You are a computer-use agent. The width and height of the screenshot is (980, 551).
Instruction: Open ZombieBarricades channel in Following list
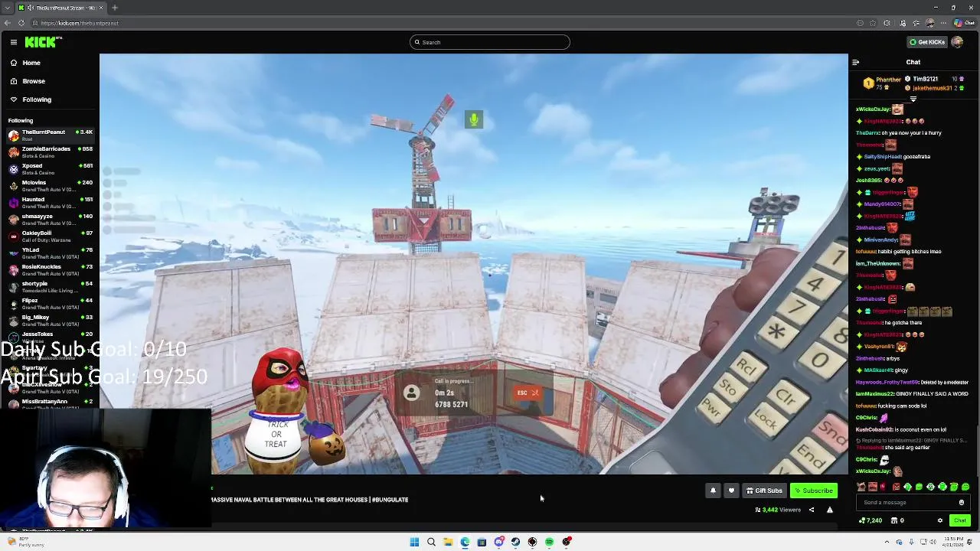coord(50,152)
